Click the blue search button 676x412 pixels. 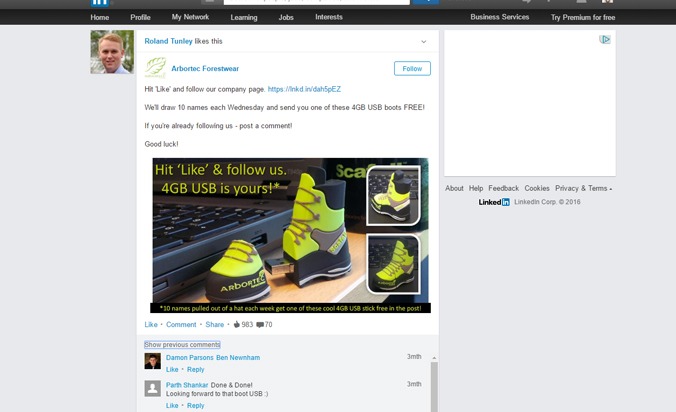[426, 2]
